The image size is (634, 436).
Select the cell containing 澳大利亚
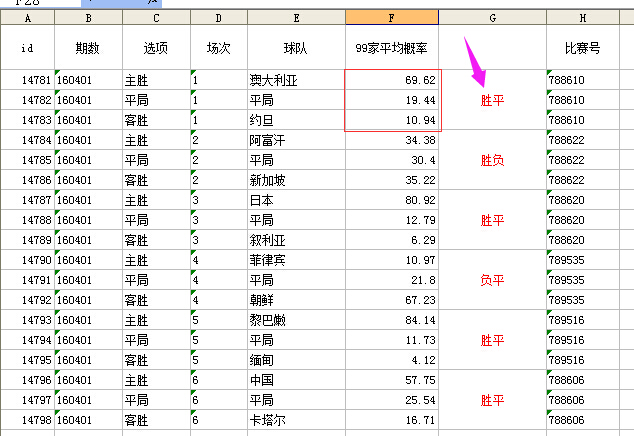tap(295, 80)
